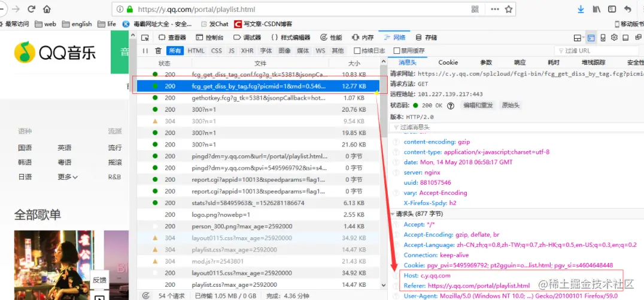Open the 写文章-CSDN博客 bookmark
This screenshot has height=300, width=644.
coord(263,24)
